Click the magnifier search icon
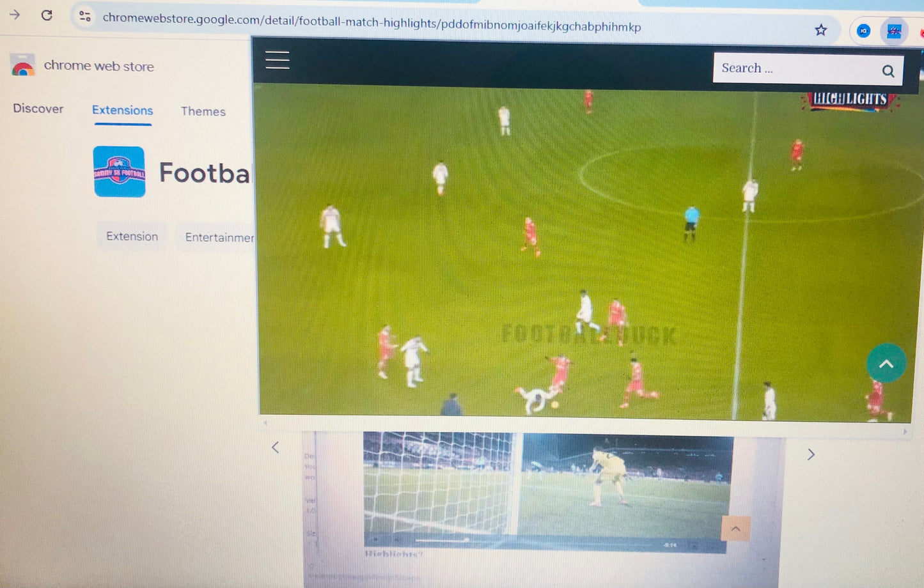The width and height of the screenshot is (924, 588). pos(888,71)
